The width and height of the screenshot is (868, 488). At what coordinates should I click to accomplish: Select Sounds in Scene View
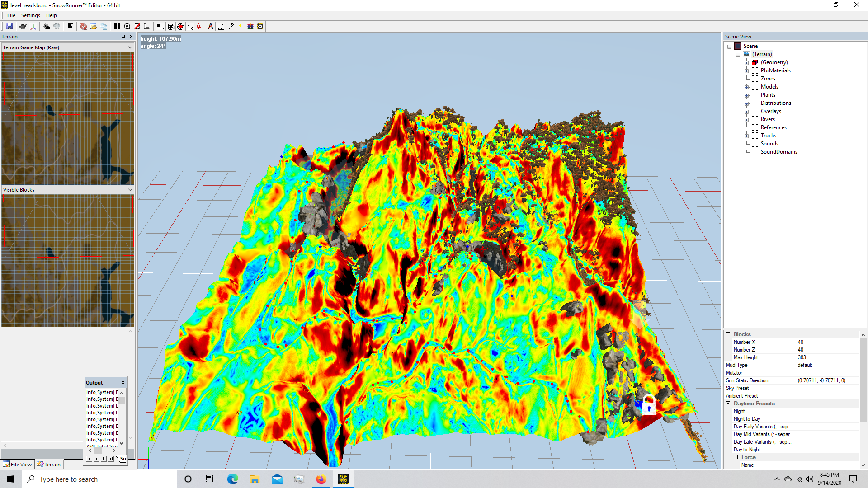coord(769,144)
